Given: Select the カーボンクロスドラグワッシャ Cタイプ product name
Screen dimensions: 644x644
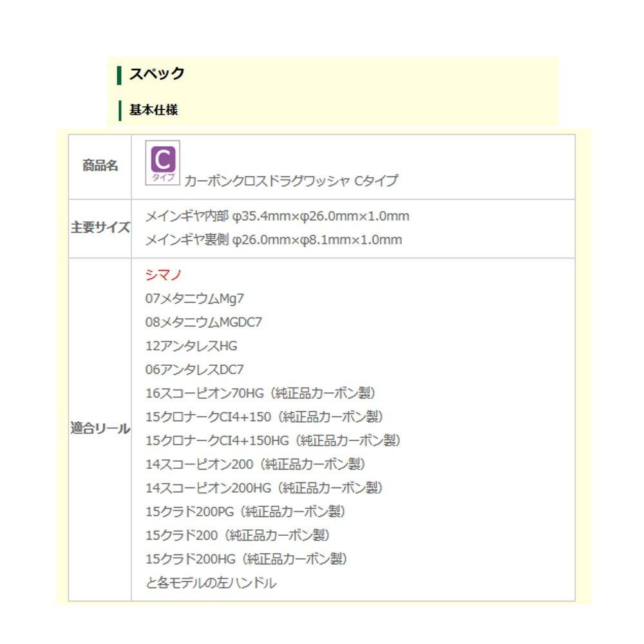Looking at the screenshot, I should (x=290, y=181).
